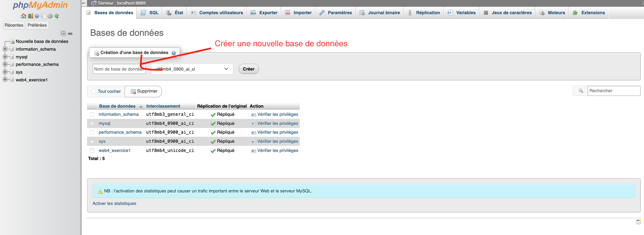Click the Nom de base de données field
This screenshot has width=644, height=235.
(x=119, y=69)
